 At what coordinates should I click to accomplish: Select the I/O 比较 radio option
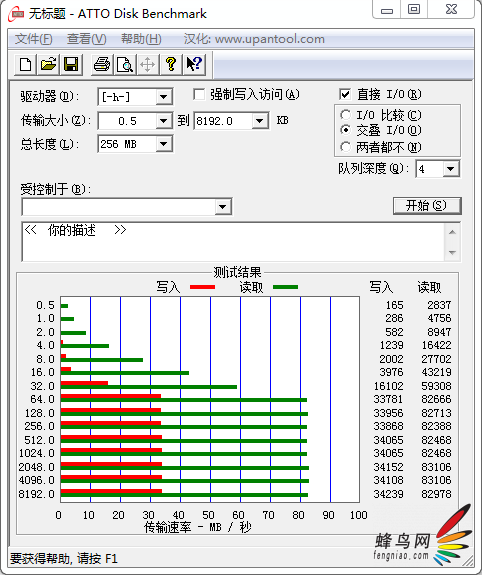click(x=345, y=115)
